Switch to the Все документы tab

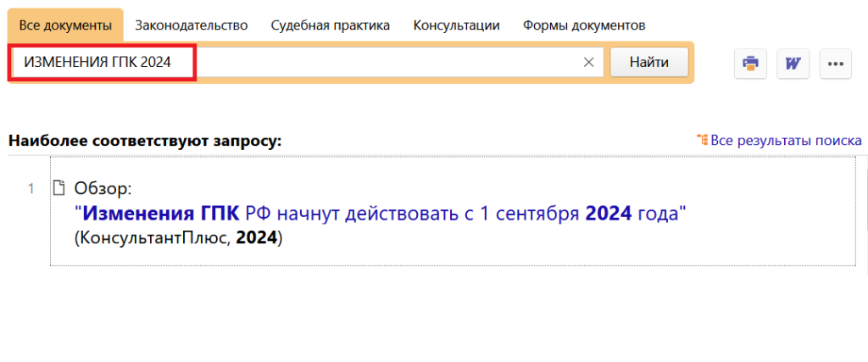point(65,25)
